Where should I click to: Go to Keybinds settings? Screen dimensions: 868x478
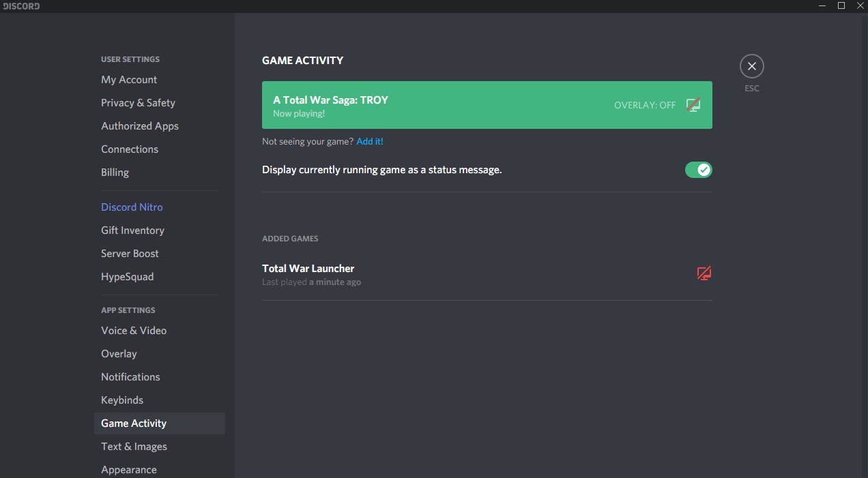click(x=122, y=400)
